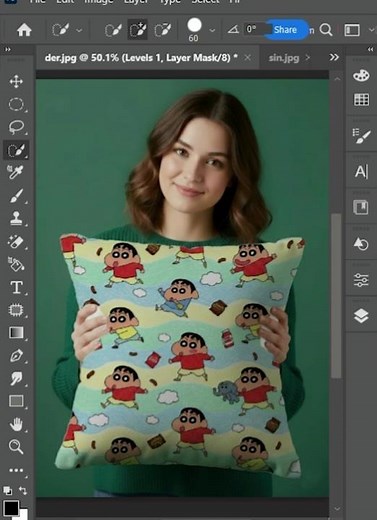This screenshot has width=377, height=520.
Task: Select the Smudge tool
Action: tap(16, 378)
